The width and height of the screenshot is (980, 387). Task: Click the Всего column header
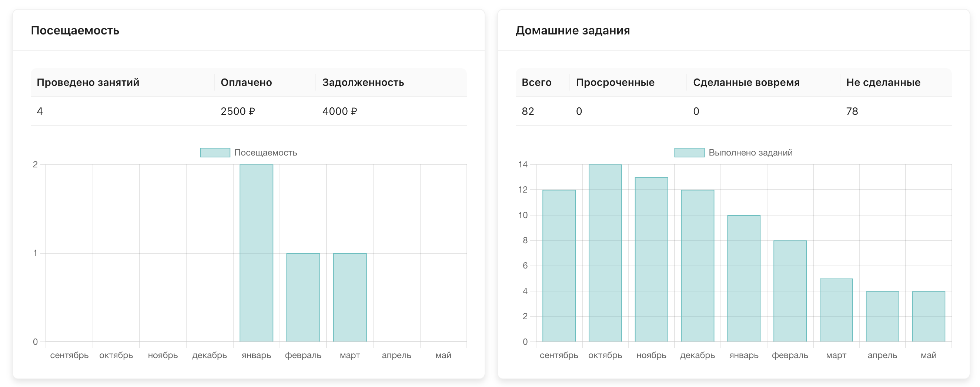click(536, 82)
